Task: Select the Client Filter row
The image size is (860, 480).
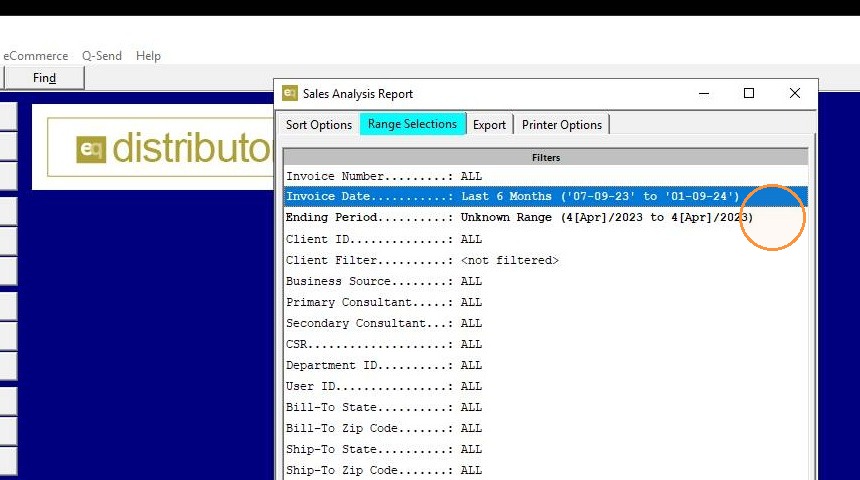Action: point(546,260)
